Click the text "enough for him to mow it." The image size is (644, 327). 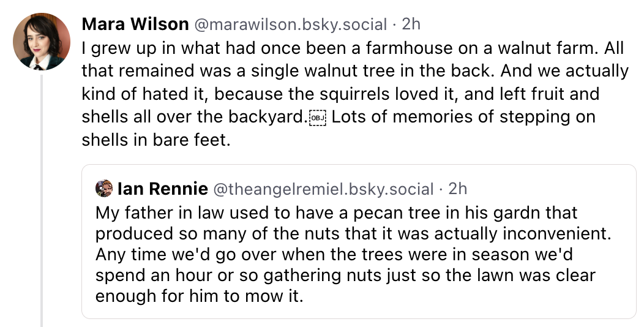point(200,298)
